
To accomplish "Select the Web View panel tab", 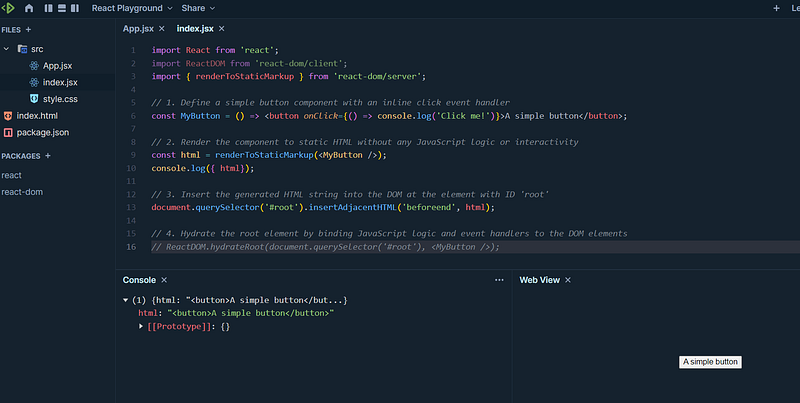I will [x=539, y=280].
